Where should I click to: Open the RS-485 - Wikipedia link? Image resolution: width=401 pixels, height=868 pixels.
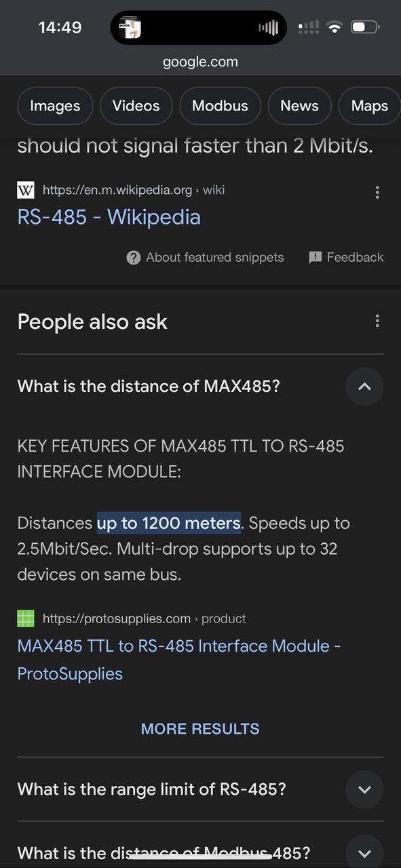click(x=109, y=217)
